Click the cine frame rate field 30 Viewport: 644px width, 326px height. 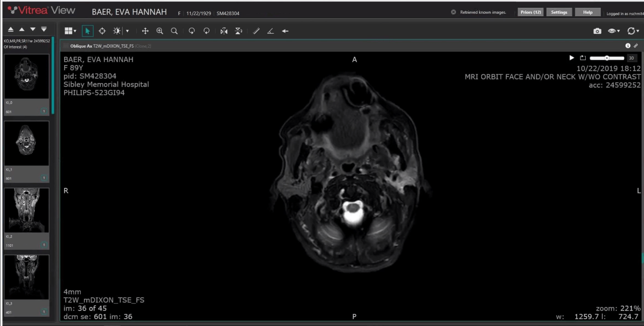pos(632,58)
